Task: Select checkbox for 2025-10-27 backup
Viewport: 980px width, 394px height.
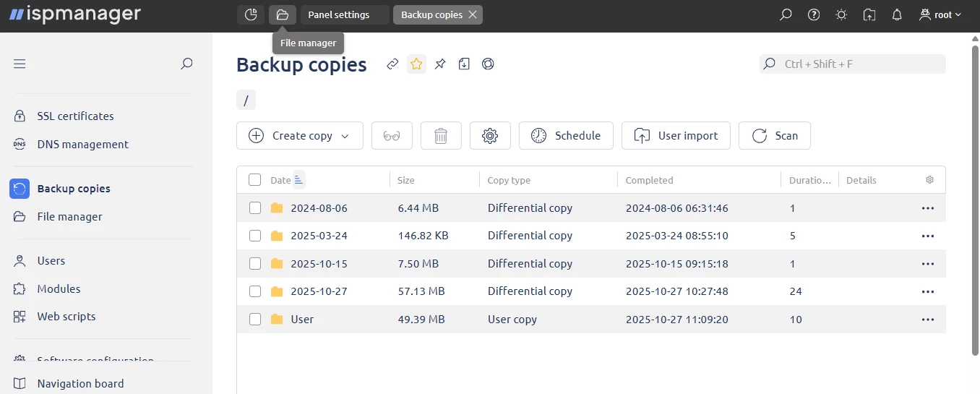Action: [x=254, y=291]
